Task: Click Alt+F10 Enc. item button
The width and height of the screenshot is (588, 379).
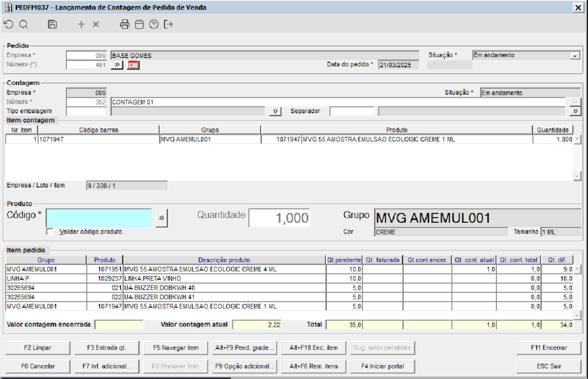Action: point(314,348)
